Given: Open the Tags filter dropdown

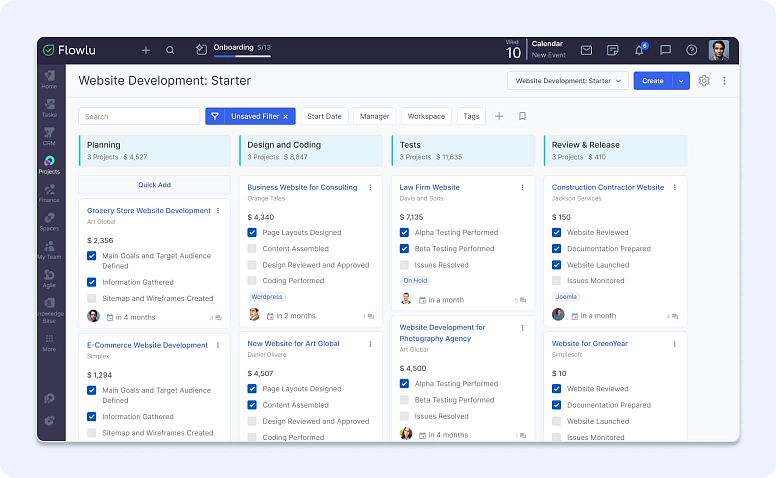Looking at the screenshot, I should [471, 116].
